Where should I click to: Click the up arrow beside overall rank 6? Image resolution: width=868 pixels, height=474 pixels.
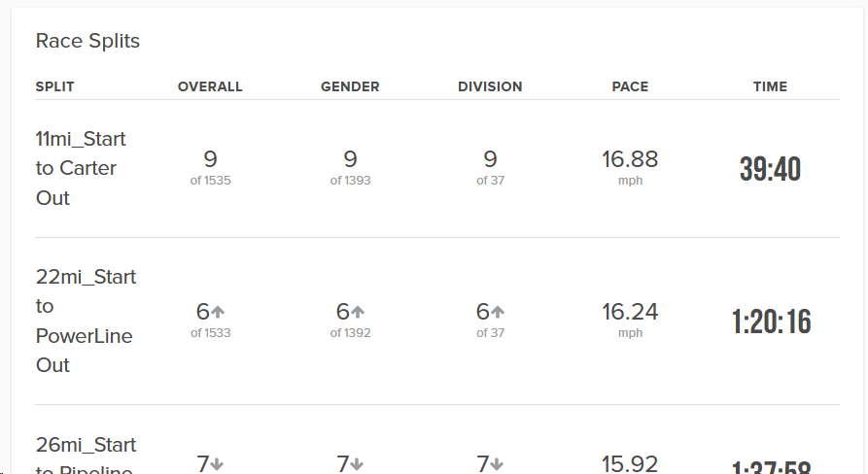tap(218, 312)
